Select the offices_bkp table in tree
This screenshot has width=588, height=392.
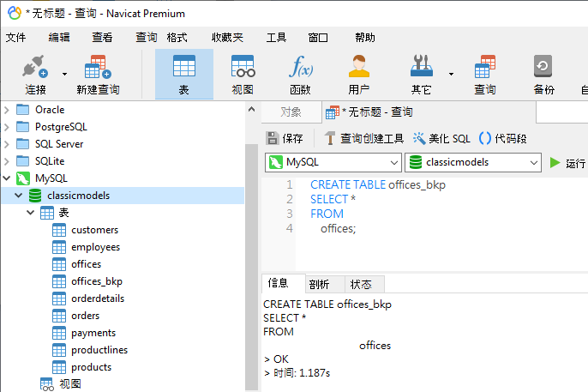(x=97, y=281)
